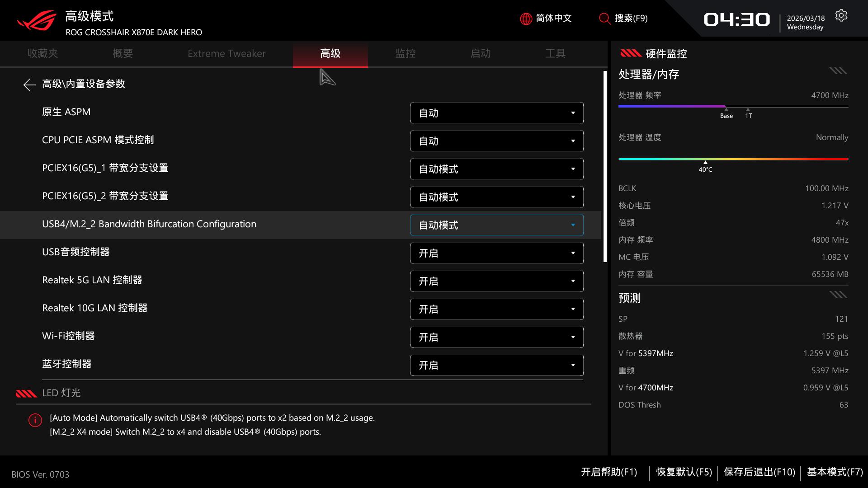The height and width of the screenshot is (488, 868).
Task: Open the Wi-Fi控制器 enable dropdown
Action: click(496, 337)
